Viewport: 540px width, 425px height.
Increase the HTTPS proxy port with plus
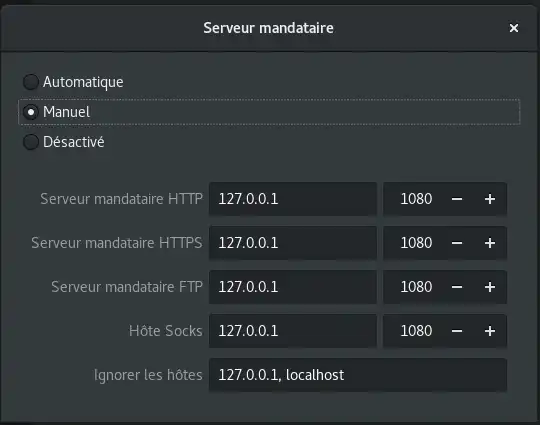coord(490,243)
